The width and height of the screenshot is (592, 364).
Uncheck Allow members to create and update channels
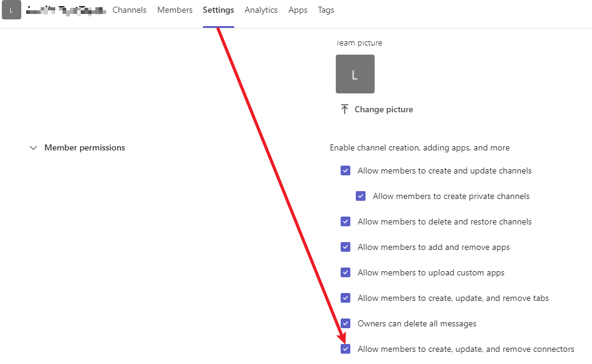(345, 170)
